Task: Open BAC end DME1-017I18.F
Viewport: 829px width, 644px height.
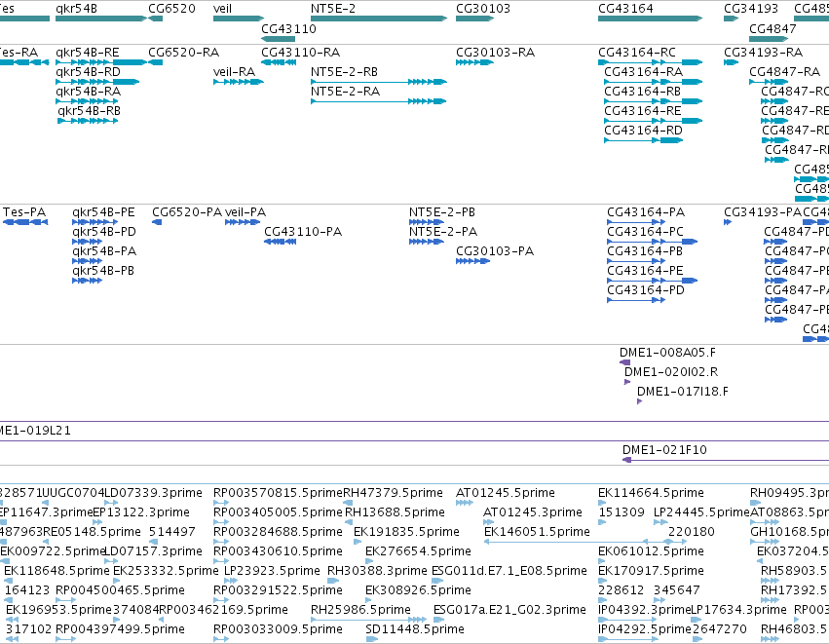Action: [x=640, y=401]
